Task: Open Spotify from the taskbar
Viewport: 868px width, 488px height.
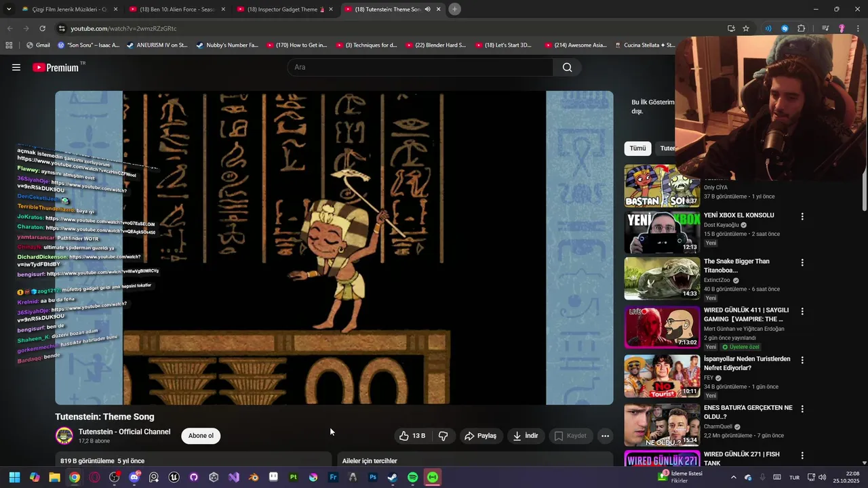Action: point(413,477)
